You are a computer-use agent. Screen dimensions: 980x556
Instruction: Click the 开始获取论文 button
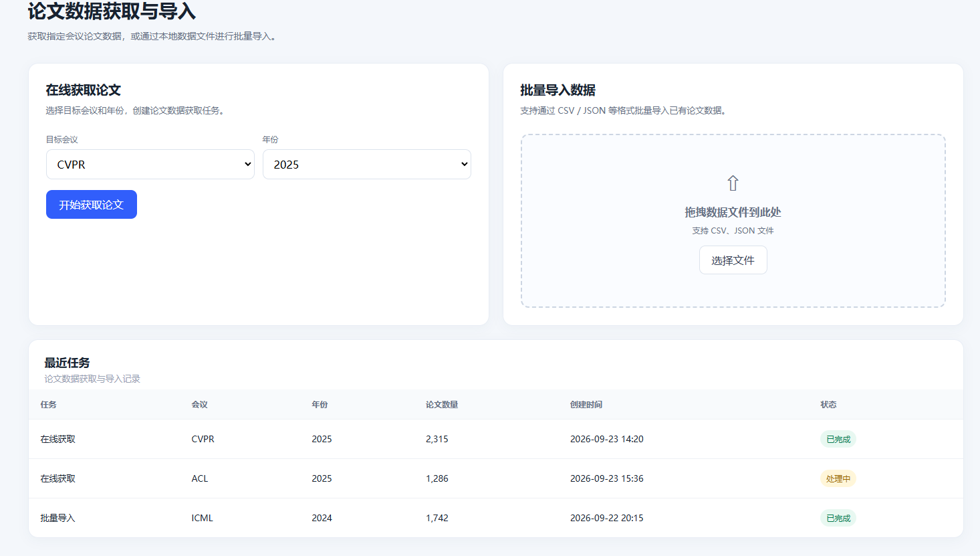92,205
